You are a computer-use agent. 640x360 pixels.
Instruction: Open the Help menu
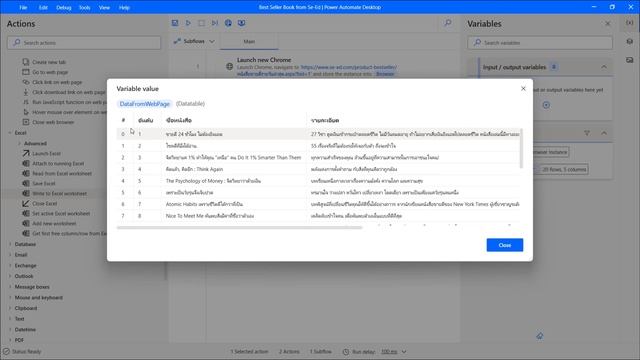click(x=124, y=7)
